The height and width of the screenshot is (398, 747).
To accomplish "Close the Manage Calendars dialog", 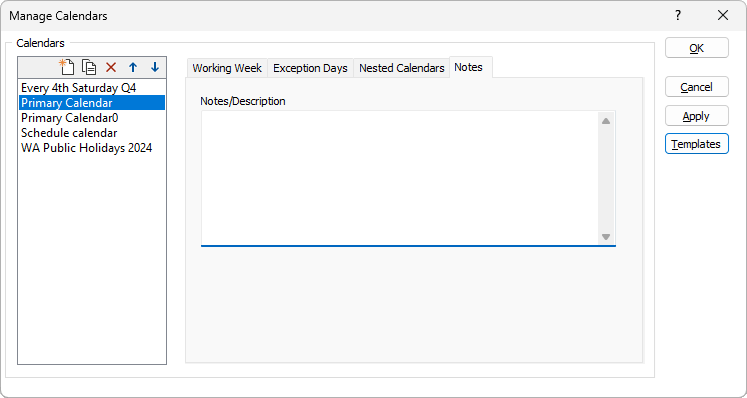I will coord(723,15).
